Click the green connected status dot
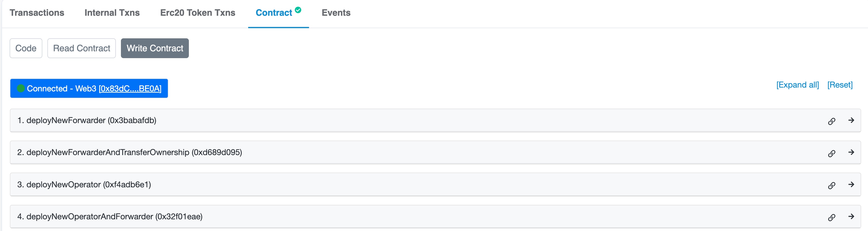Image resolution: width=868 pixels, height=231 pixels. click(21, 88)
